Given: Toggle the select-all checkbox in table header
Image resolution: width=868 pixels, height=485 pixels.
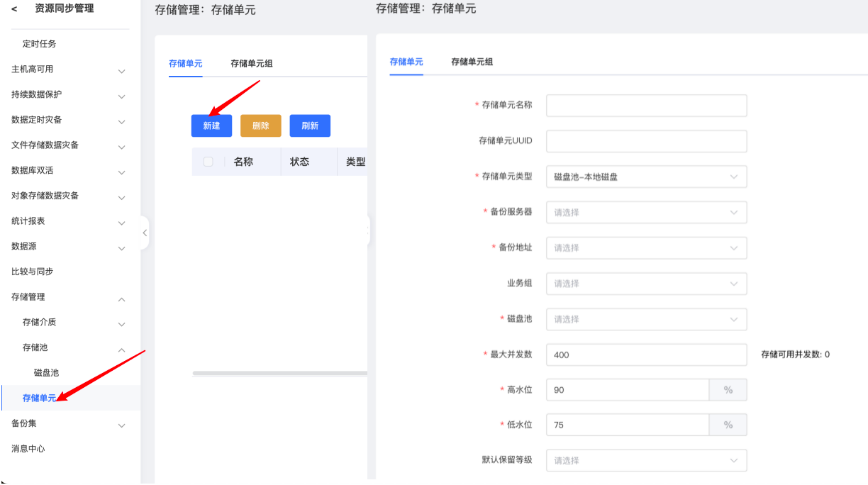Looking at the screenshot, I should point(208,162).
